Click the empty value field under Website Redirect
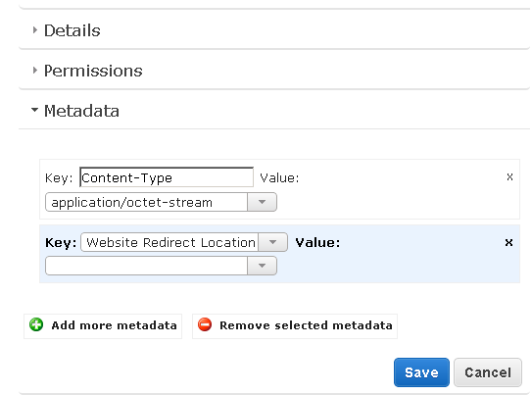Screen dimensions: 532x395 (x=147, y=266)
